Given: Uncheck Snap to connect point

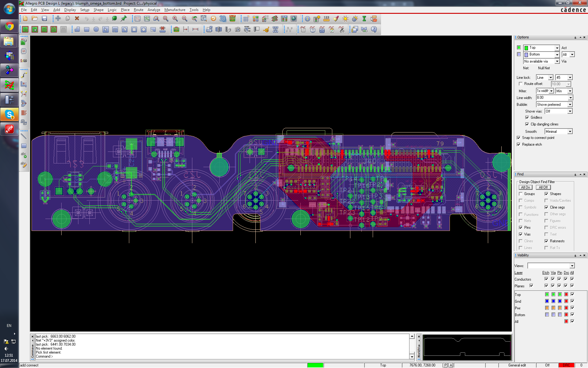Looking at the screenshot, I should [x=518, y=138].
